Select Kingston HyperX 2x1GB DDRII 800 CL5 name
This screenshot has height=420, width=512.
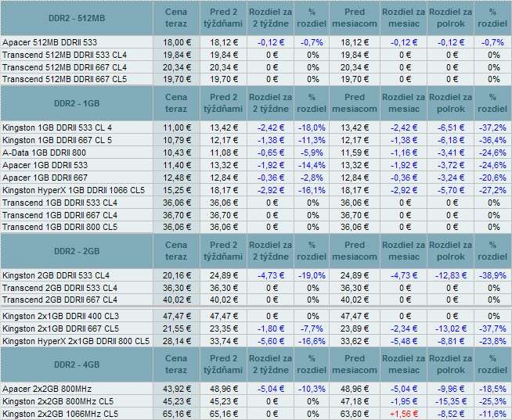(76, 341)
